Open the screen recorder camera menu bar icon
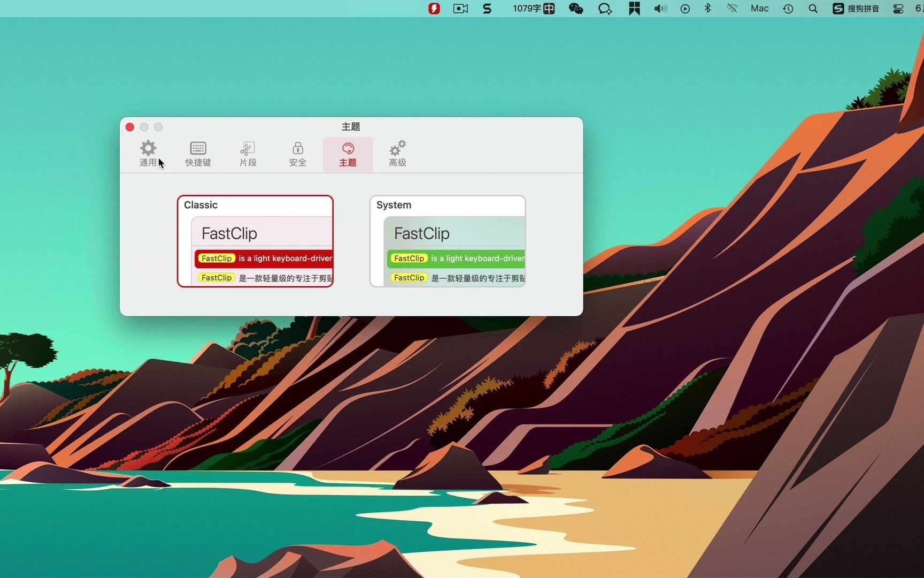The width and height of the screenshot is (924, 578). [x=460, y=9]
